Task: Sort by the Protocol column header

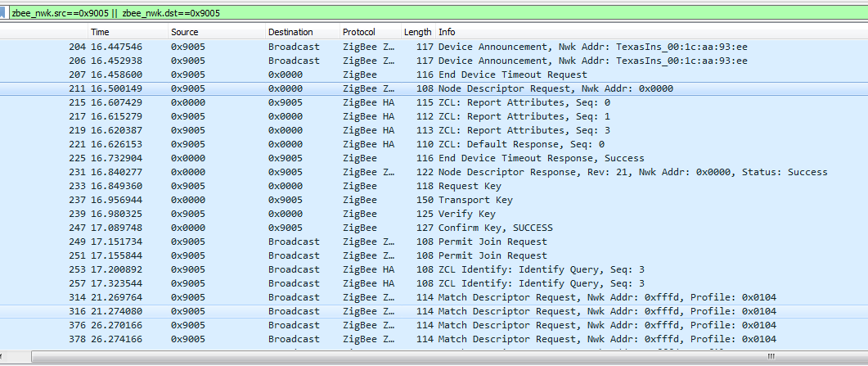Action: tap(370, 32)
